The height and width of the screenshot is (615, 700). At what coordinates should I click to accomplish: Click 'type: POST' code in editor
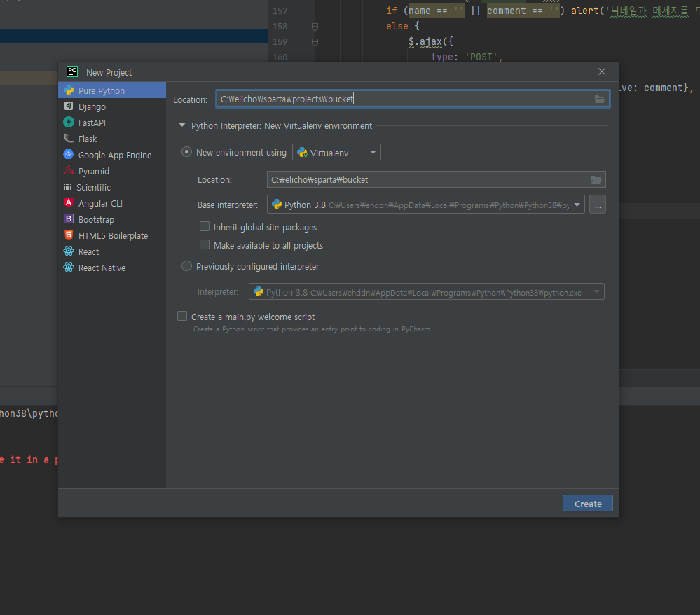click(x=467, y=57)
